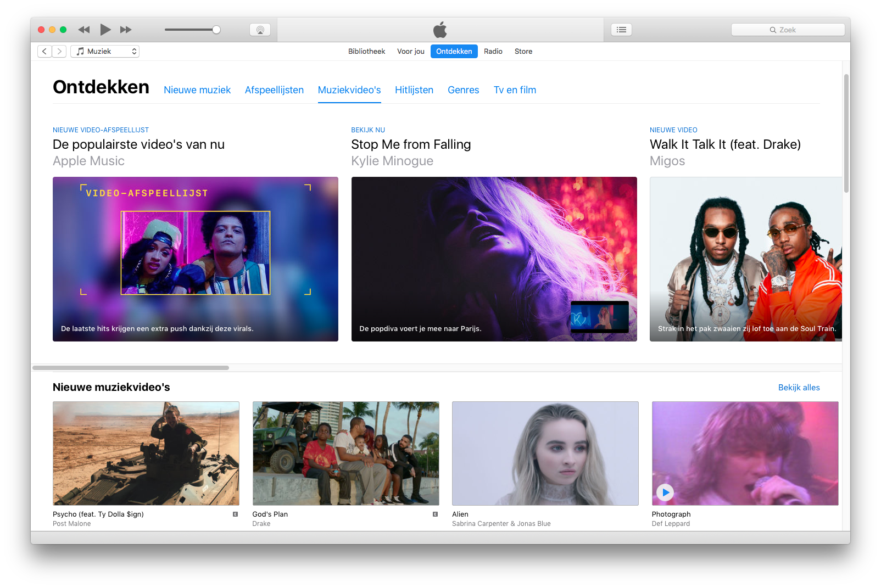
Task: Click the Photograph title text
Action: click(x=671, y=514)
